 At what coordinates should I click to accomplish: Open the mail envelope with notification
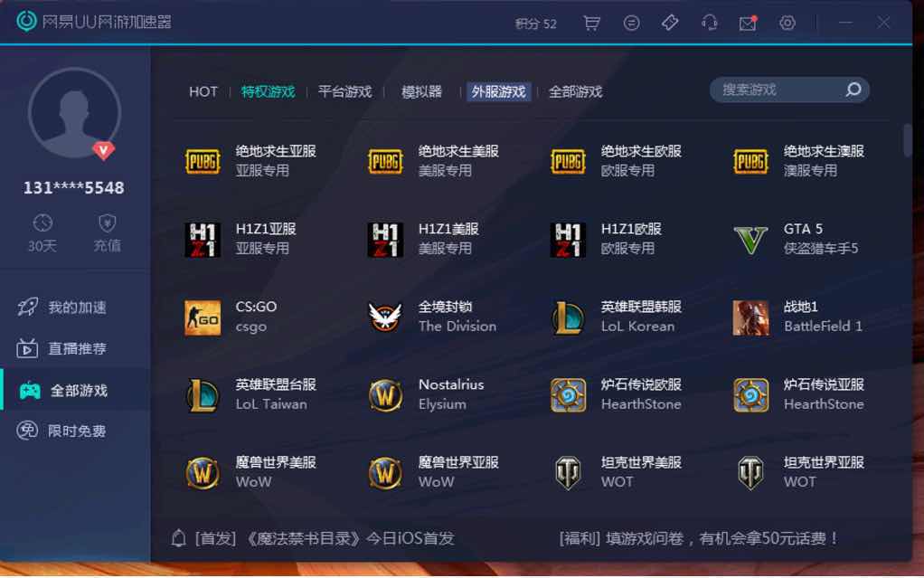[x=748, y=23]
